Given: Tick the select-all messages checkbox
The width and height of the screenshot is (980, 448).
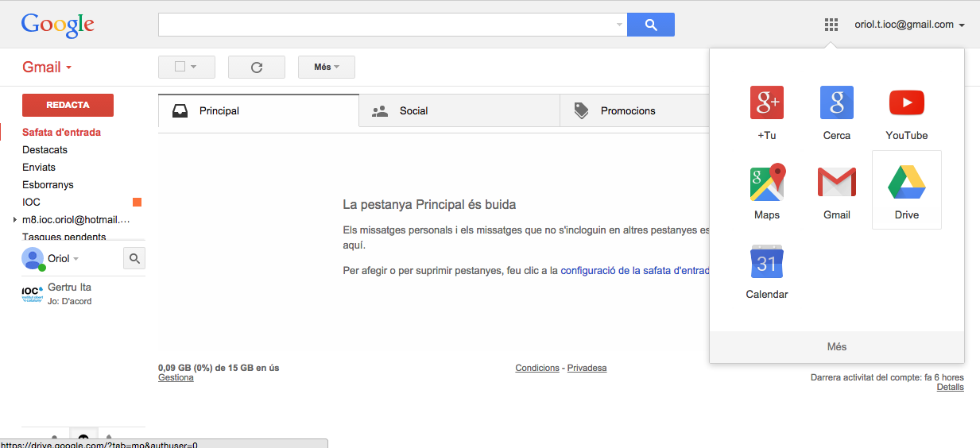Looking at the screenshot, I should coord(180,67).
